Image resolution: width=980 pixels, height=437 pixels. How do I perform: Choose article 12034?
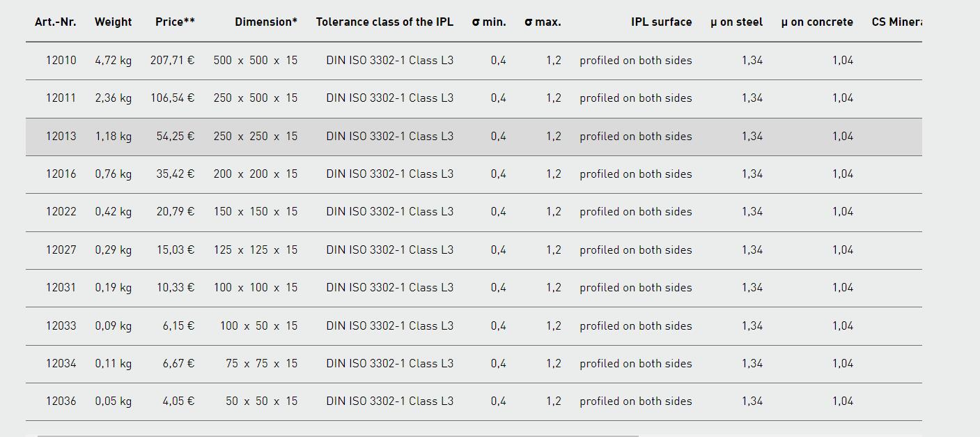[x=474, y=364]
